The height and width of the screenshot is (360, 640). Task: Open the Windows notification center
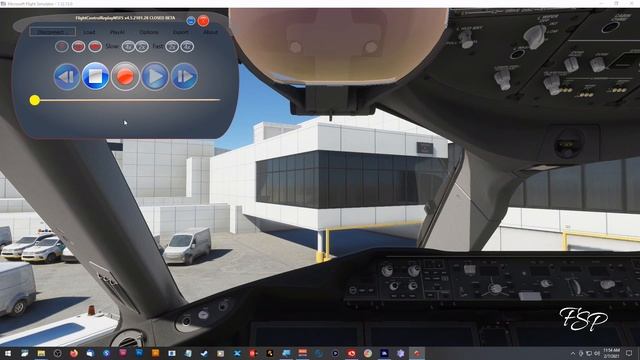pos(629,353)
